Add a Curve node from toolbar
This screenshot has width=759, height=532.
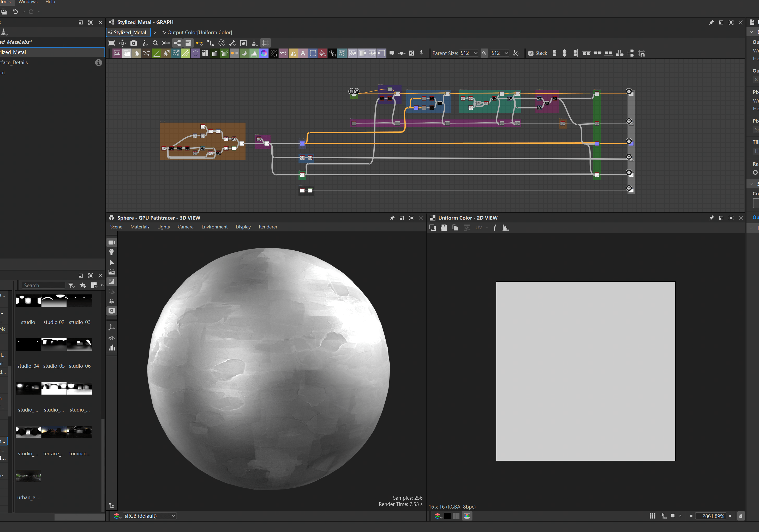[156, 53]
